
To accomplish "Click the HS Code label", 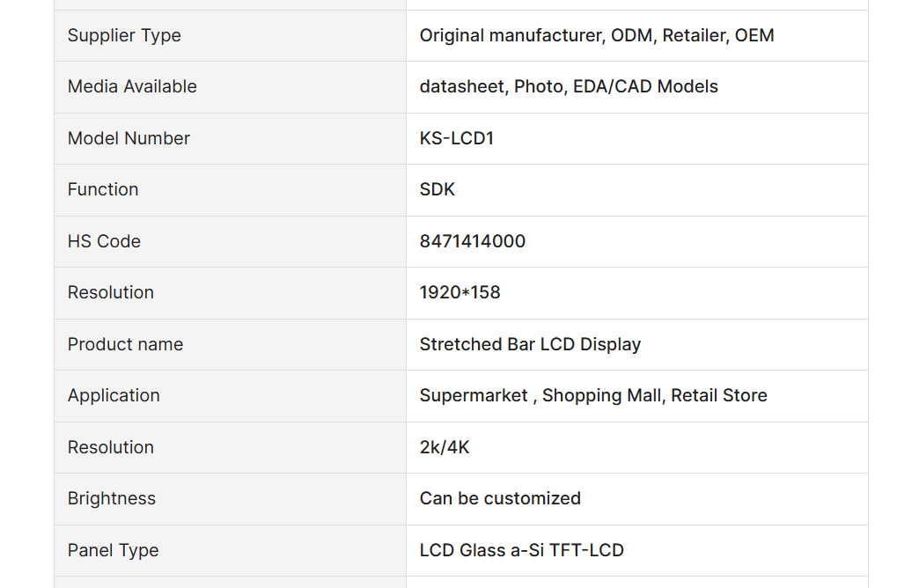I will click(x=104, y=241).
